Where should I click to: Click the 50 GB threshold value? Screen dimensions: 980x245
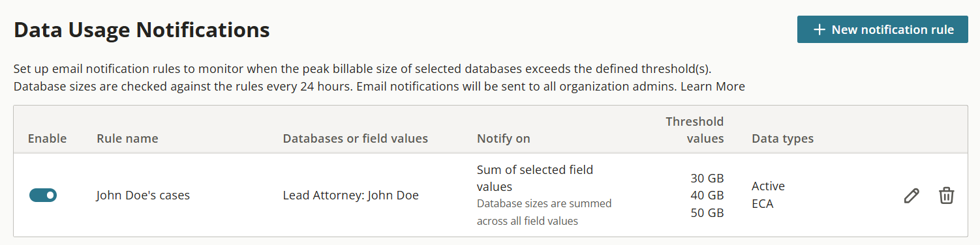[707, 212]
